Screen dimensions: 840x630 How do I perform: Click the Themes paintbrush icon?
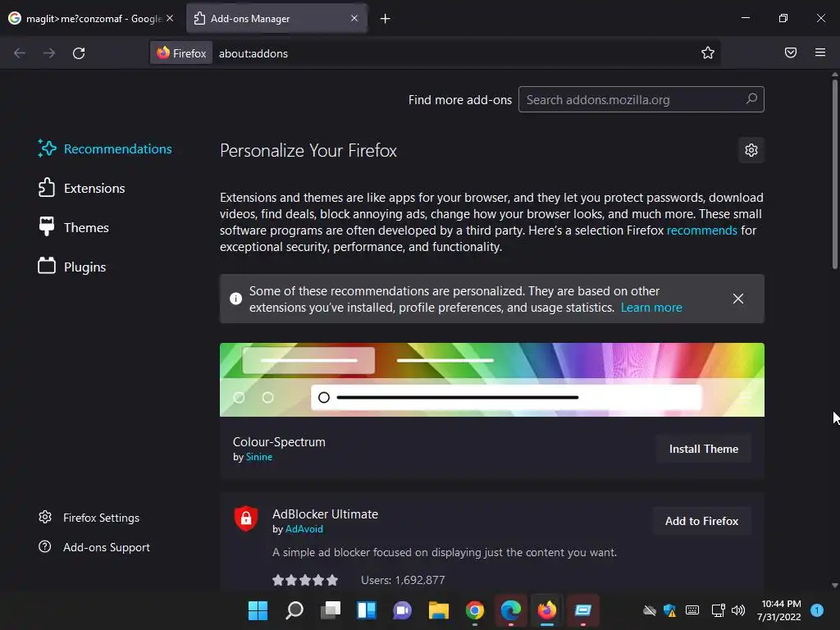pos(47,226)
